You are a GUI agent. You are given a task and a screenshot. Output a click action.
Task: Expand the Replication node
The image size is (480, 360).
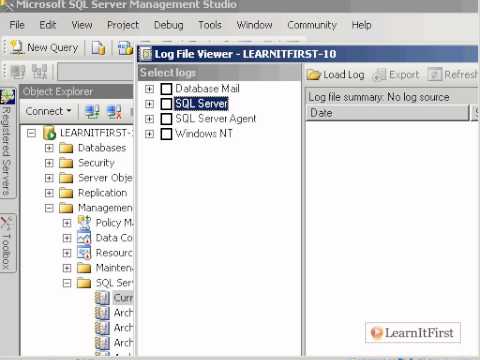pyautogui.click(x=49, y=193)
